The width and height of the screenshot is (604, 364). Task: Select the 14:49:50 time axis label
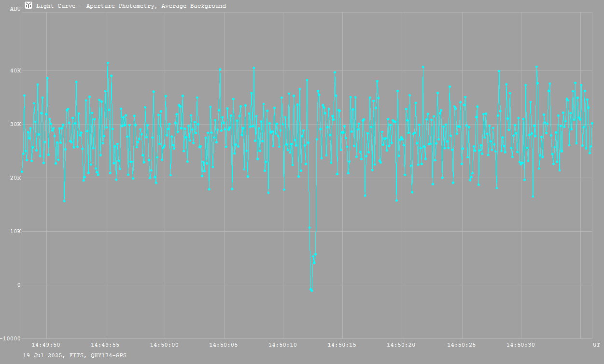(x=46, y=345)
